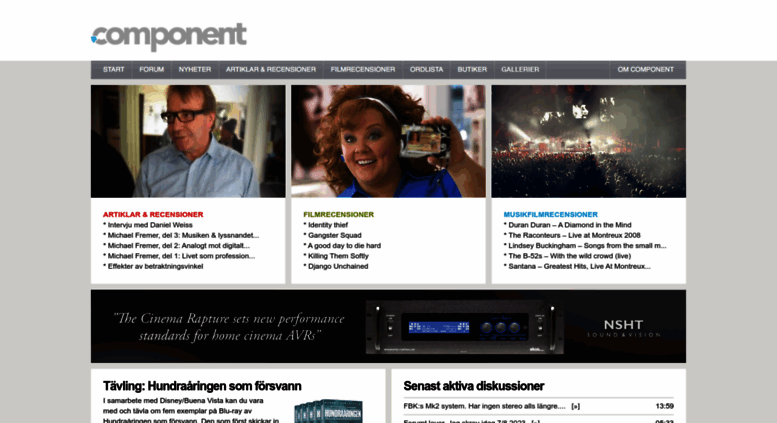Open FILMRECENSIONER from the top menu
777x423 pixels.
tap(363, 69)
